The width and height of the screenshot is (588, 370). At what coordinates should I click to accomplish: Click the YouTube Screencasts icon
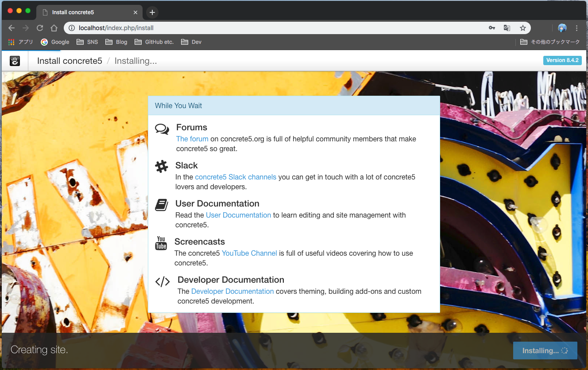point(161,243)
